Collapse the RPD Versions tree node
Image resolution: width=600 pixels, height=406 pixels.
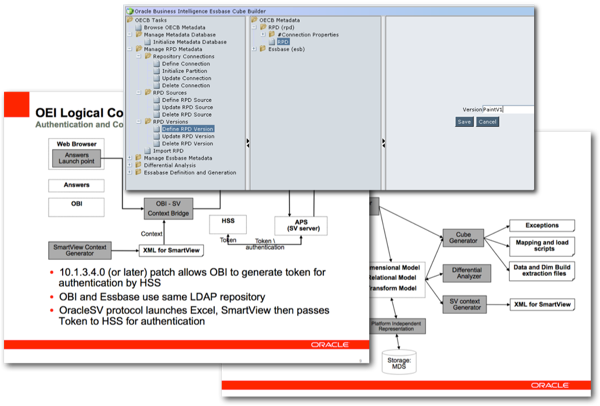(139, 122)
